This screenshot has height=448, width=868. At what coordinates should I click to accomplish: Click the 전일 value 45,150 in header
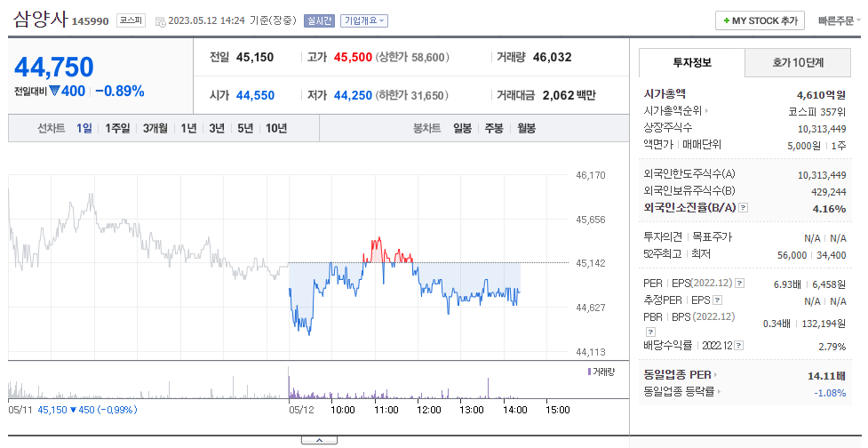click(x=255, y=57)
